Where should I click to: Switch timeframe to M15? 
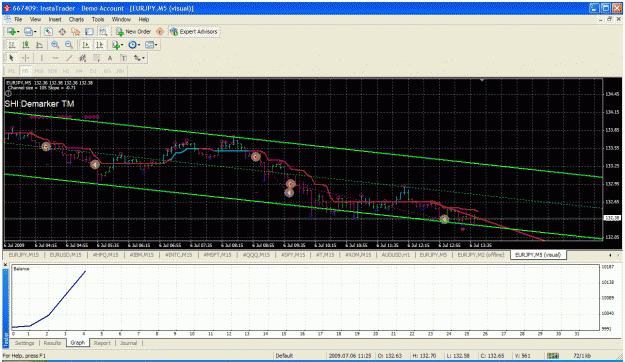(x=39, y=71)
